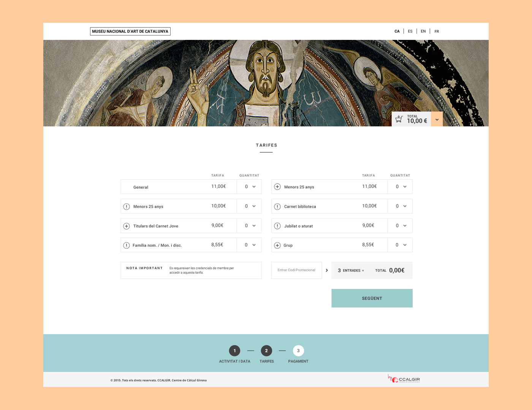Screen dimensions: 532x410
Task: Switch language to CA
Action: (x=397, y=32)
